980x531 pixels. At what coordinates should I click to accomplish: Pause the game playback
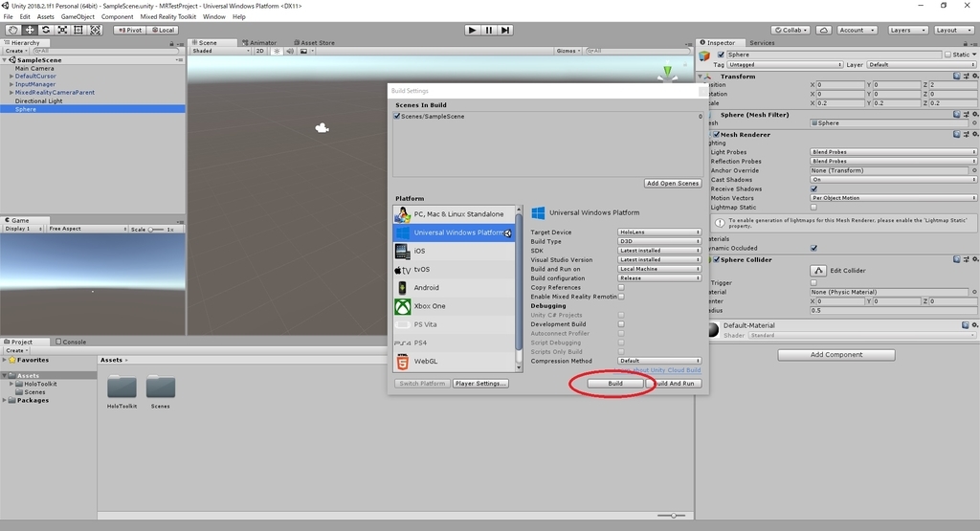(489, 30)
